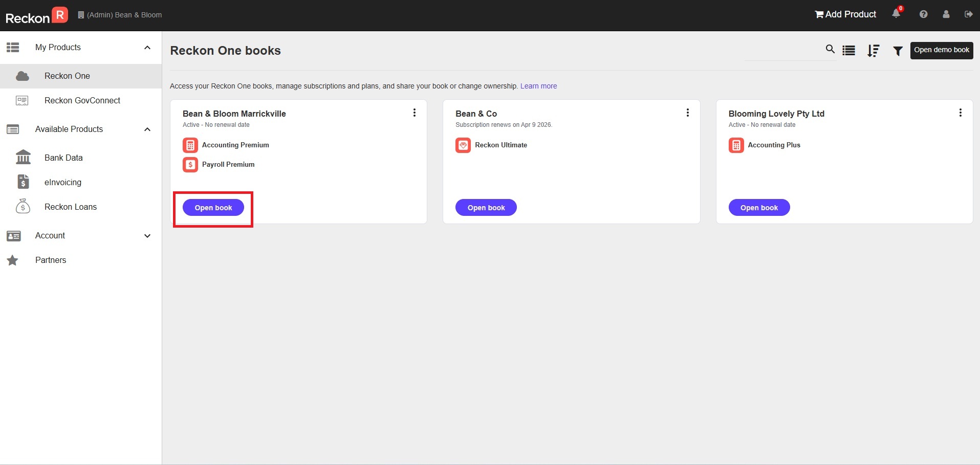Click the Reckon GovConnect icon
Viewport: 980px width, 465px height.
click(x=22, y=101)
